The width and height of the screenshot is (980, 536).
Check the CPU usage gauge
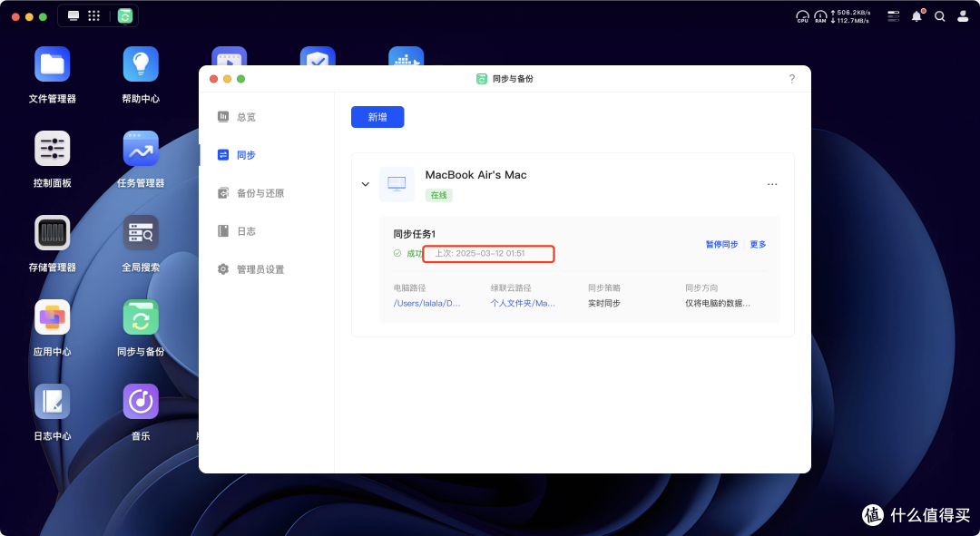[802, 16]
